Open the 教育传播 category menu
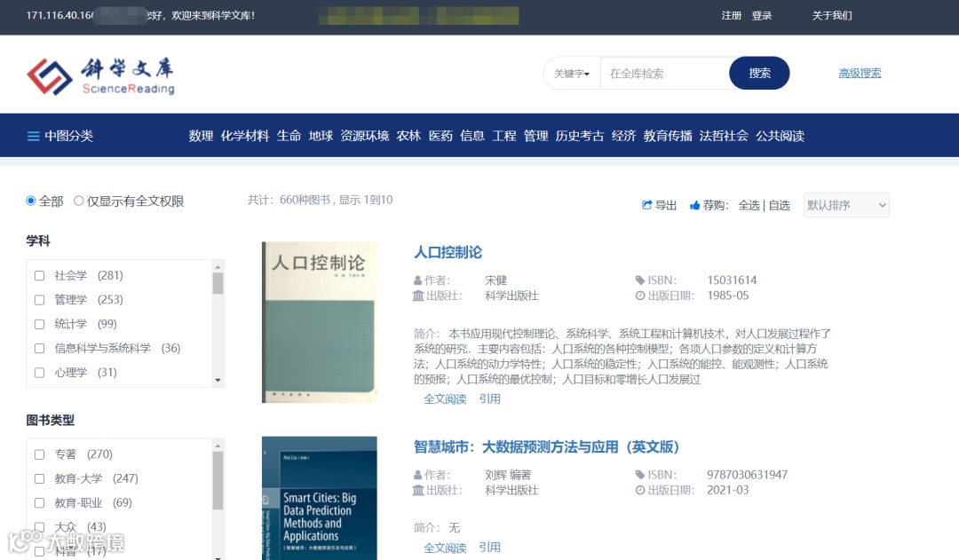 pyautogui.click(x=668, y=136)
